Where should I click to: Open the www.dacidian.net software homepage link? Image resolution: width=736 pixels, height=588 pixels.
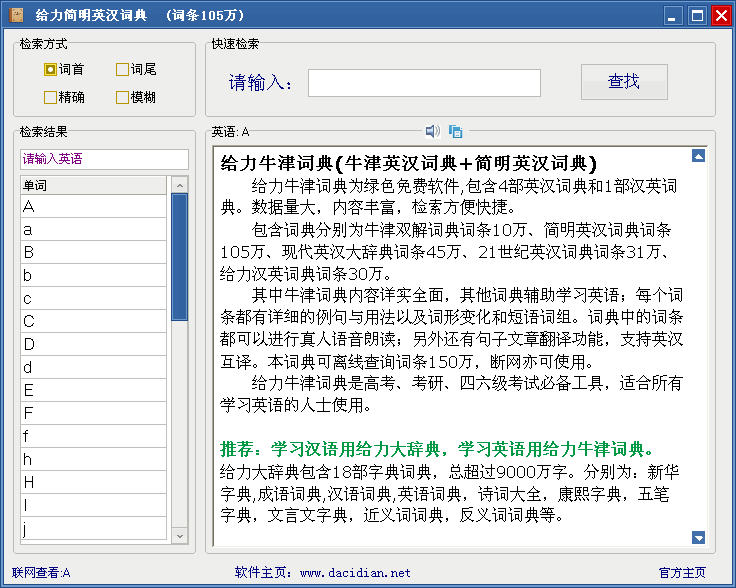[355, 573]
